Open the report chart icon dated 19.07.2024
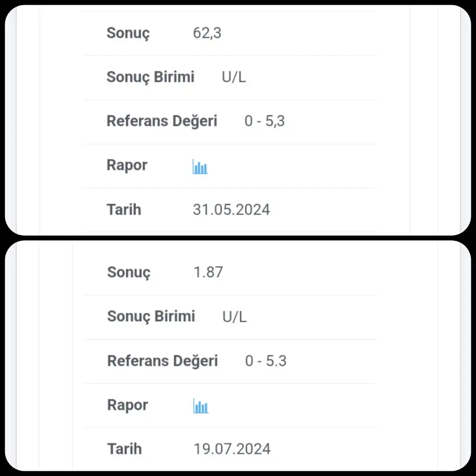 [x=201, y=405]
